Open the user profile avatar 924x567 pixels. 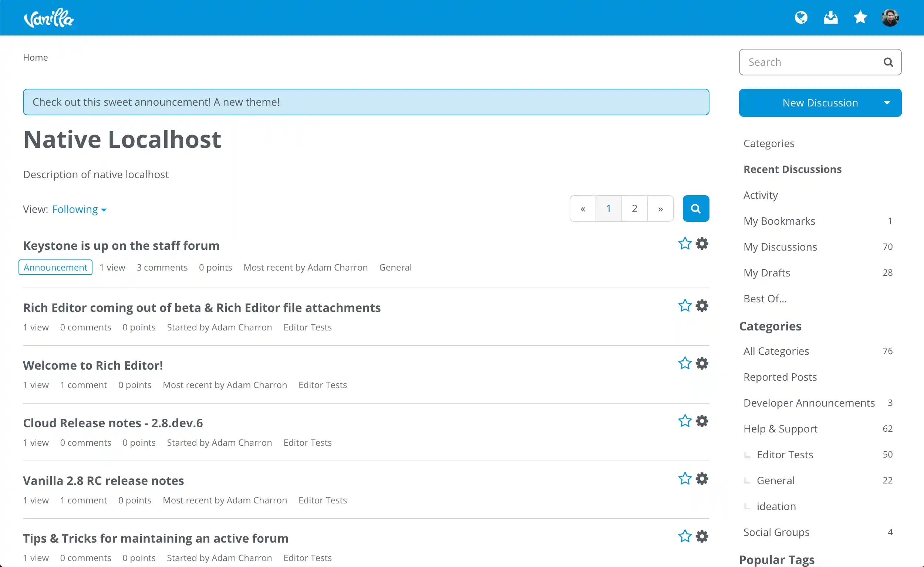pos(890,18)
